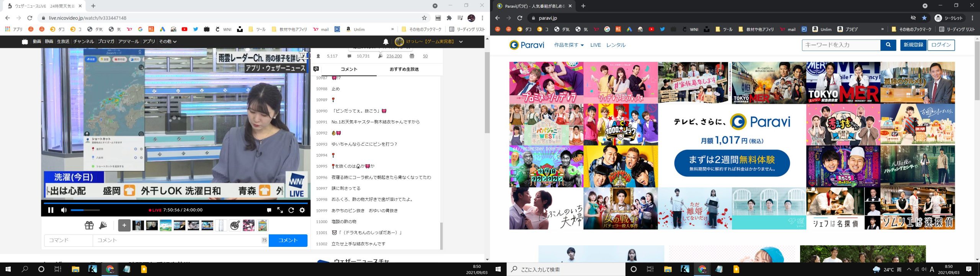The width and height of the screenshot is (980, 276).
Task: Enter fullscreen mode in the video player
Action: pos(280,210)
